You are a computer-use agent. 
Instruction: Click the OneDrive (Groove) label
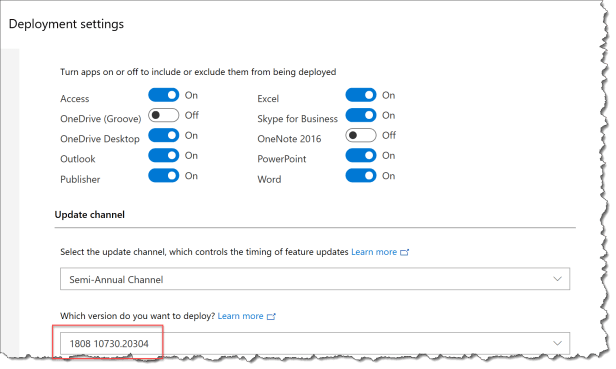[101, 119]
